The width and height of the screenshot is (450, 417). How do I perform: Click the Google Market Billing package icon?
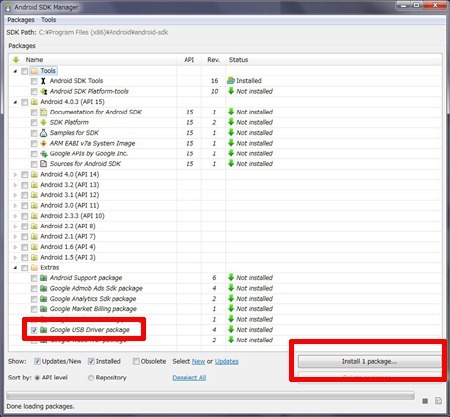click(x=43, y=309)
